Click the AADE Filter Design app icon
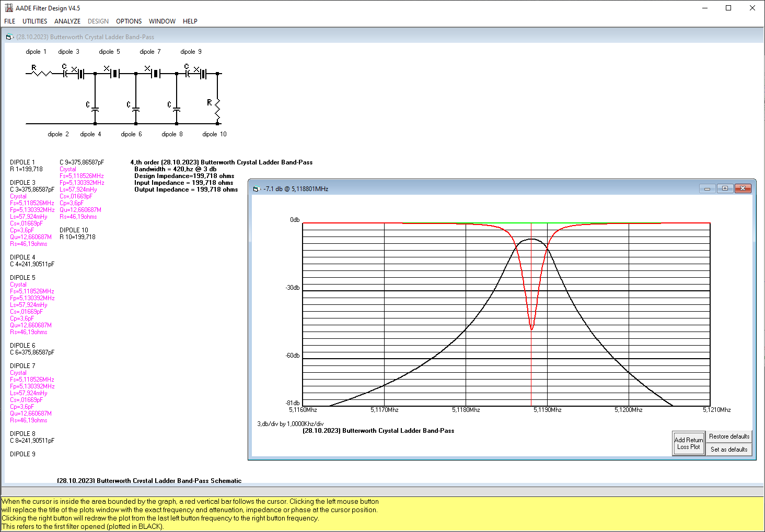 (x=8, y=8)
